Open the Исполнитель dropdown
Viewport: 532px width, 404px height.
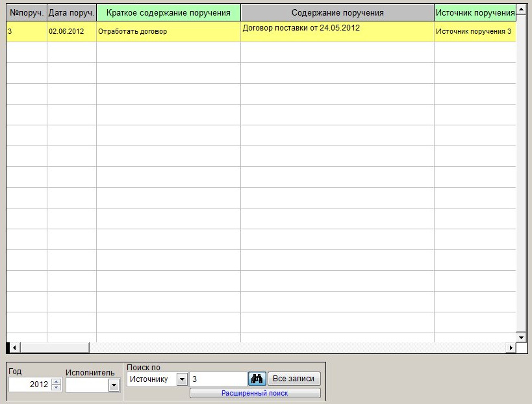[114, 385]
